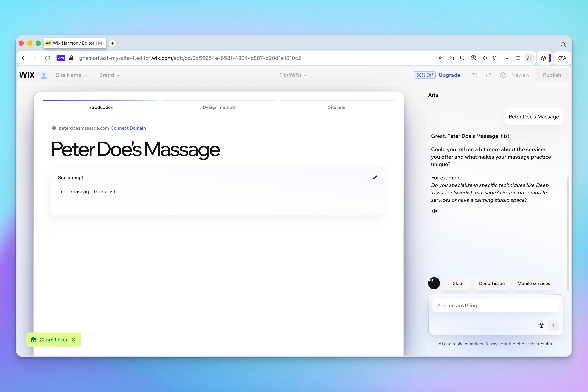Open the Fit (96%) zoom dropdown
Image resolution: width=588 pixels, height=392 pixels.
pos(293,75)
